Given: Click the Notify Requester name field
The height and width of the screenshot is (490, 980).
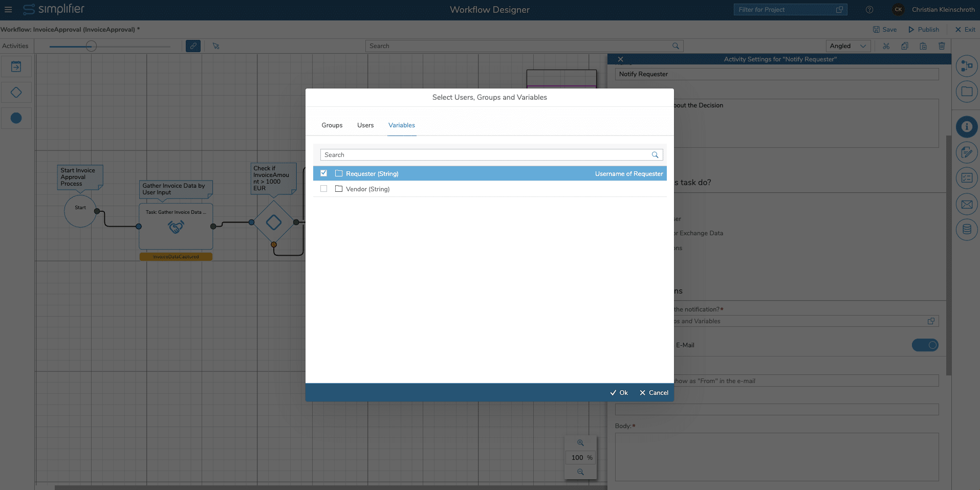Looking at the screenshot, I should (777, 74).
